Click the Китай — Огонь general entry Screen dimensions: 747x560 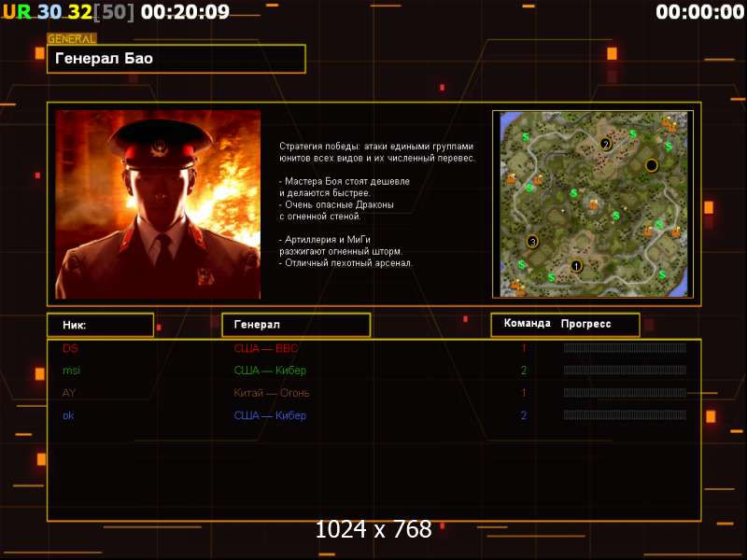pos(272,393)
